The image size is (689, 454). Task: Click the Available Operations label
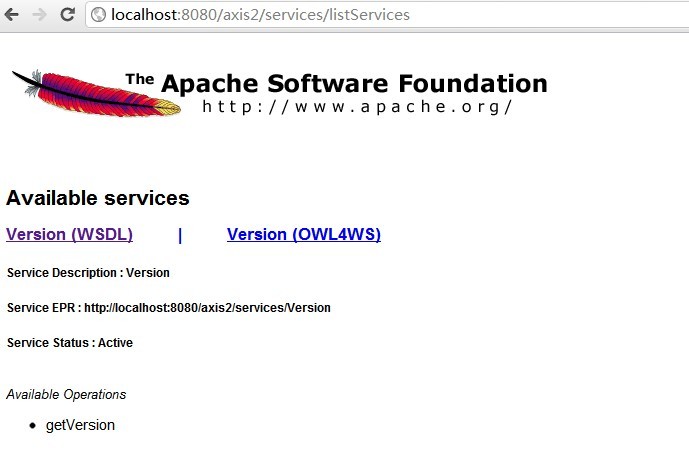tap(66, 395)
